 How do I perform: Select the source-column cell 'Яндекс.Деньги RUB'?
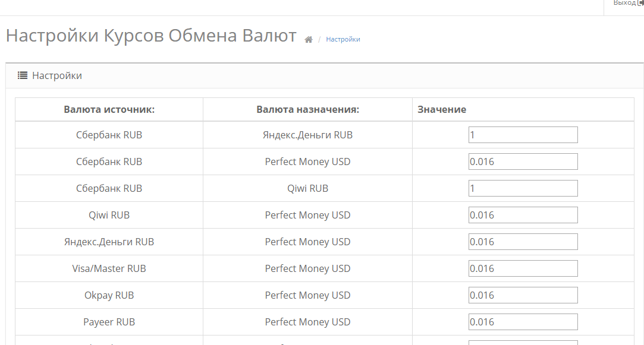click(x=109, y=242)
